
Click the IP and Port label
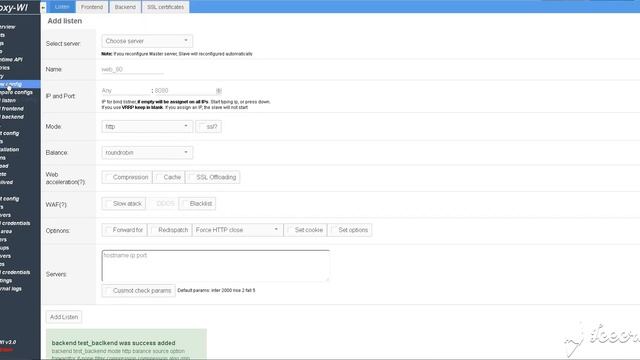[x=60, y=96]
